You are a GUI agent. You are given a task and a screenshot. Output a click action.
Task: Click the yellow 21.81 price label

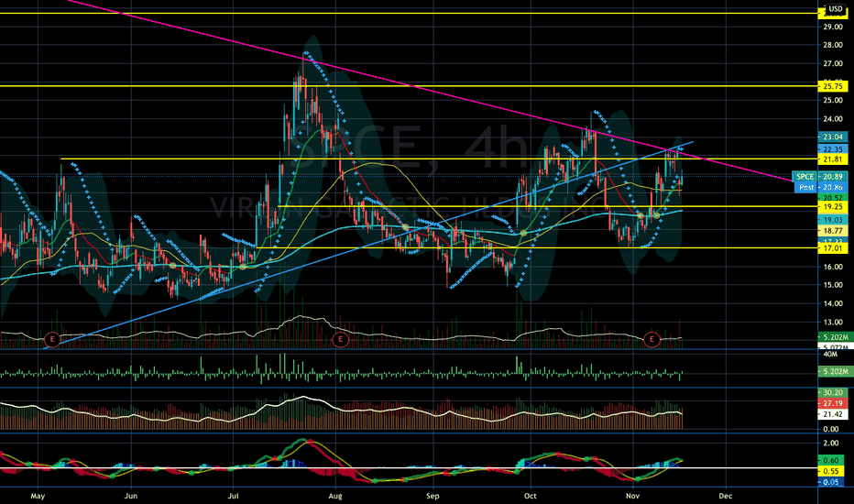(833, 159)
